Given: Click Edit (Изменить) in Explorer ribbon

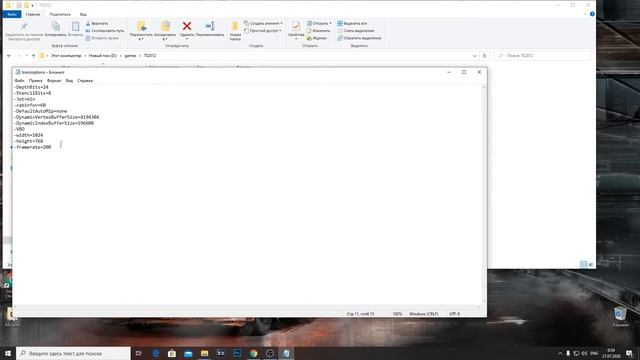Looking at the screenshot, I should tap(318, 31).
